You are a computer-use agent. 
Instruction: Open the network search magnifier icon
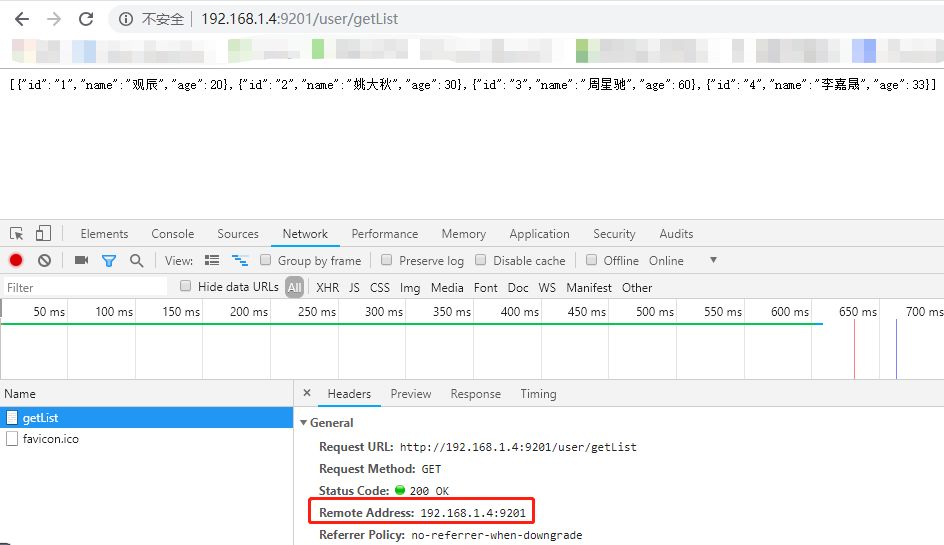click(137, 260)
